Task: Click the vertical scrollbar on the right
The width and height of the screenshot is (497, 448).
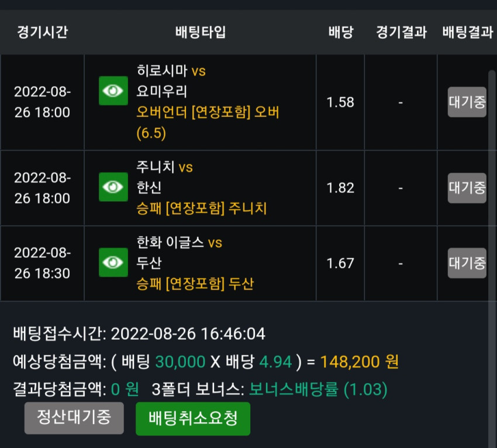Action: [x=492, y=254]
